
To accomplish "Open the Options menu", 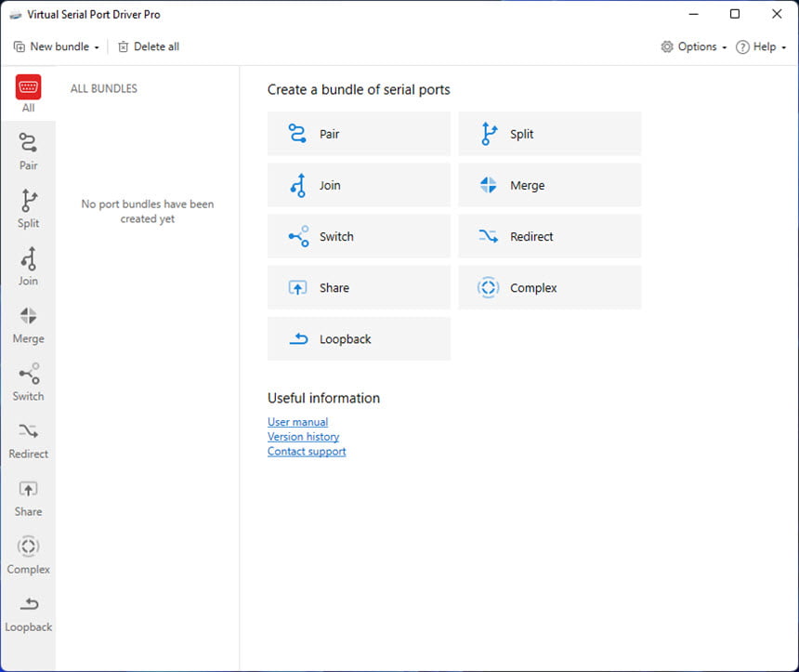I will (693, 46).
